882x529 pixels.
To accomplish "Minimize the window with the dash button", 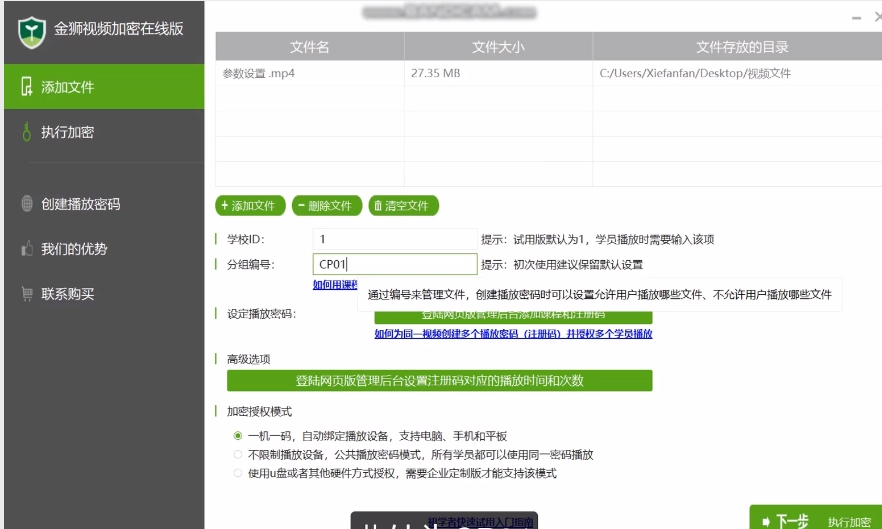I will [x=856, y=18].
